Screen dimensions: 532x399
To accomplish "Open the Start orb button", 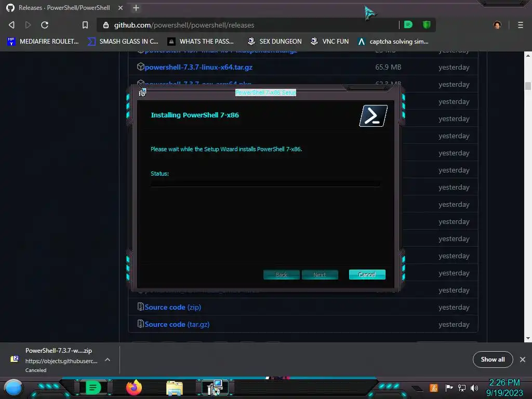I will 14,388.
